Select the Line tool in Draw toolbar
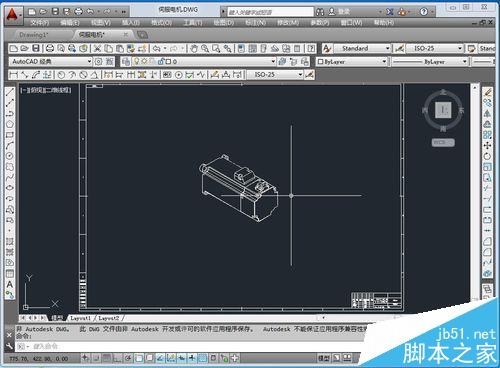This screenshot has height=368, width=500. click(x=10, y=92)
